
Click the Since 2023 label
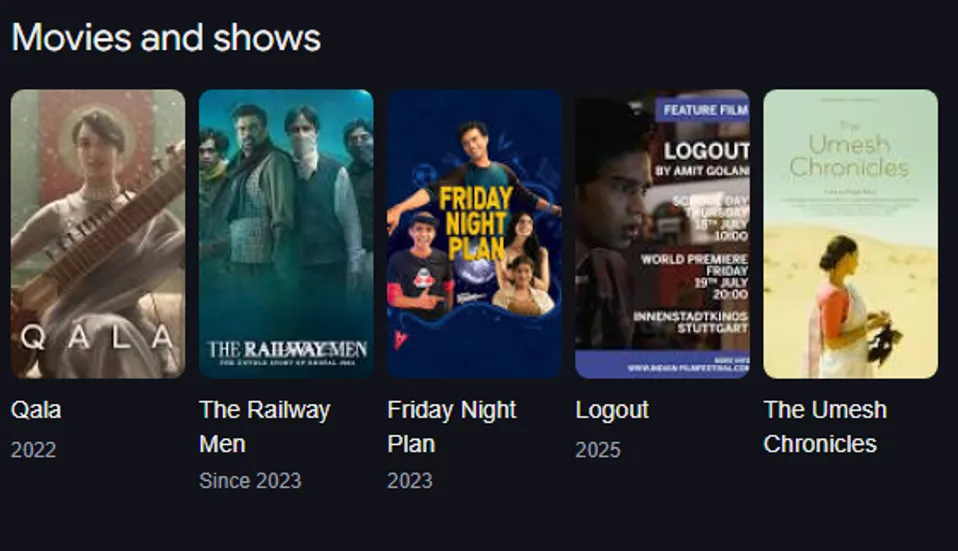(250, 481)
